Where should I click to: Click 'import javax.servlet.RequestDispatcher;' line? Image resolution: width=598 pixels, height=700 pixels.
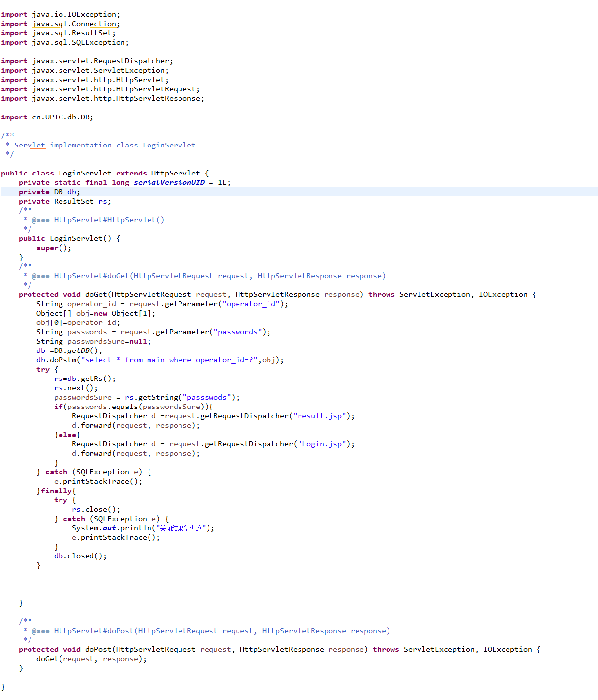point(87,61)
